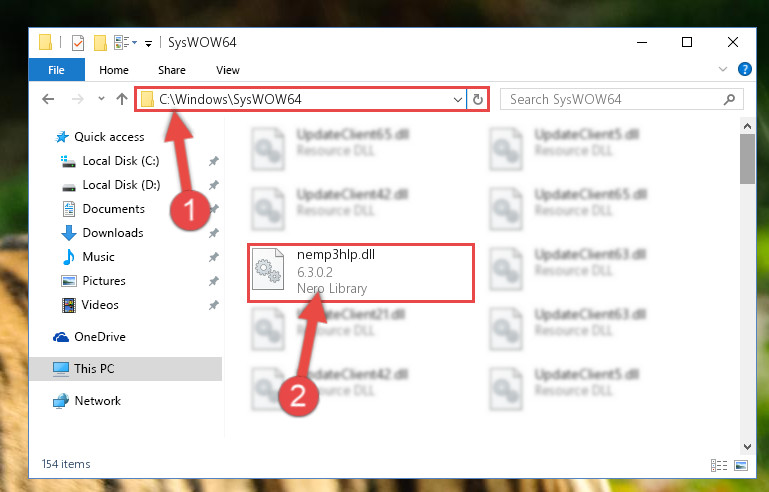The width and height of the screenshot is (769, 492).
Task: Open the File menu
Action: 56,70
